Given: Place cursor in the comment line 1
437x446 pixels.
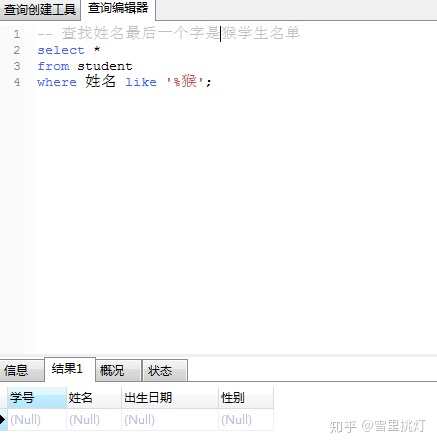Looking at the screenshot, I should tap(169, 33).
